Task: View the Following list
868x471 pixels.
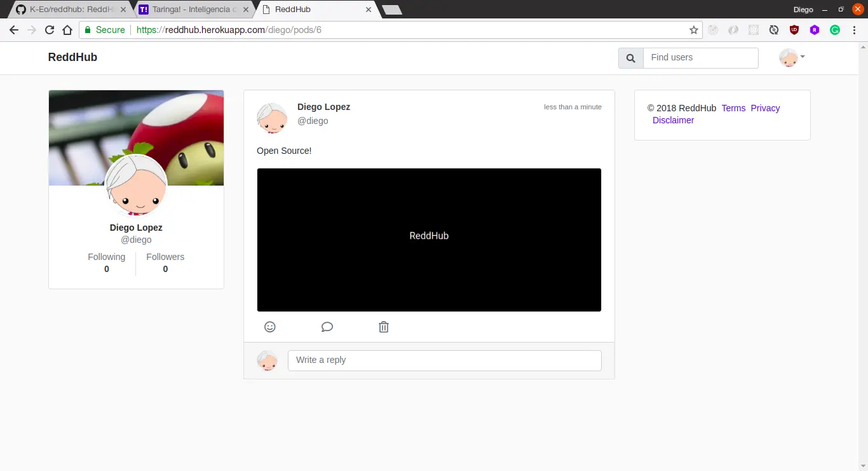Action: point(107,263)
